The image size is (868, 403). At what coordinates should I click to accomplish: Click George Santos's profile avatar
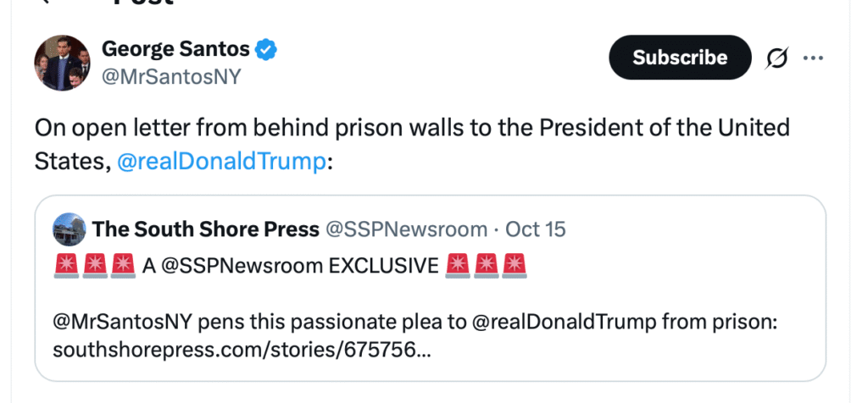point(62,63)
